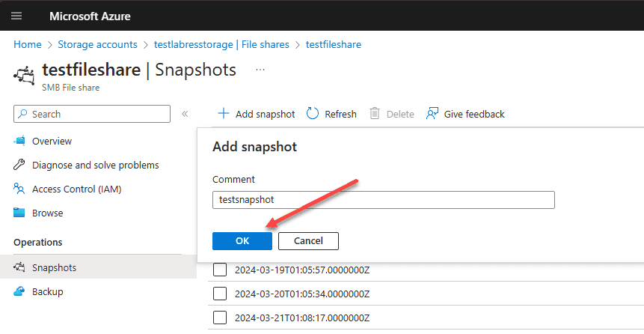This screenshot has width=644, height=334.
Task: Check the 2024-03-20T01:05:34 snapshot checkbox
Action: pyautogui.click(x=220, y=294)
